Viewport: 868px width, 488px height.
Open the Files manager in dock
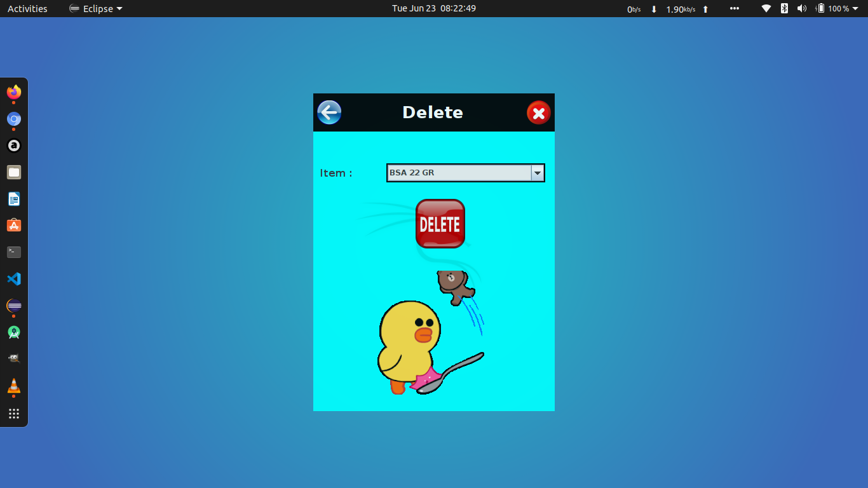14,172
